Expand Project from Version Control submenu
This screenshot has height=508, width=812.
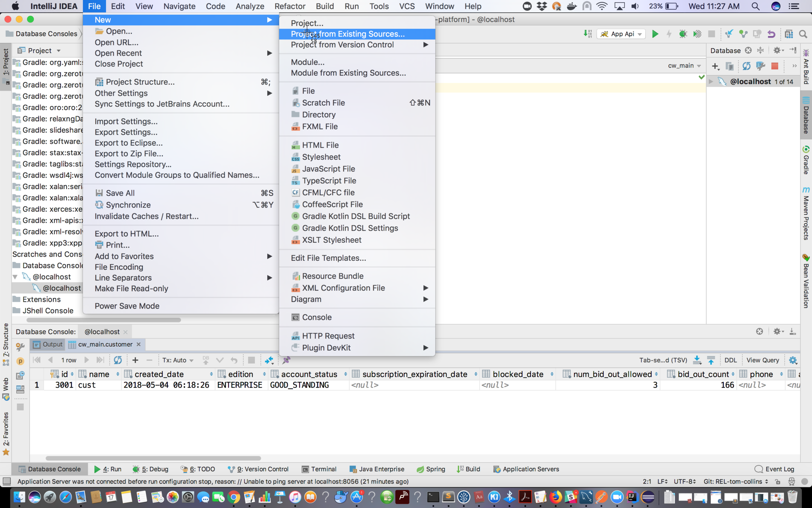357,45
